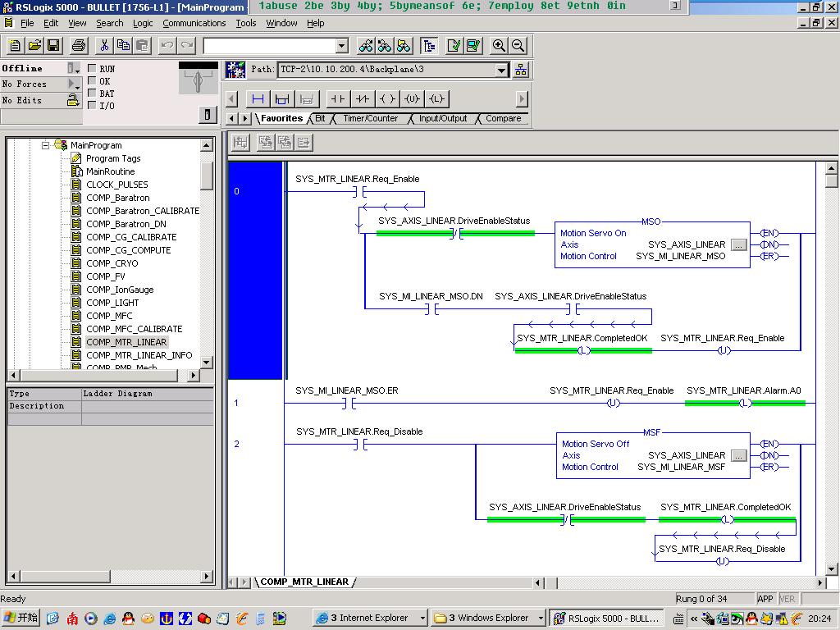840x630 pixels.
Task: Click the Print toolbar icon
Action: coord(79,46)
